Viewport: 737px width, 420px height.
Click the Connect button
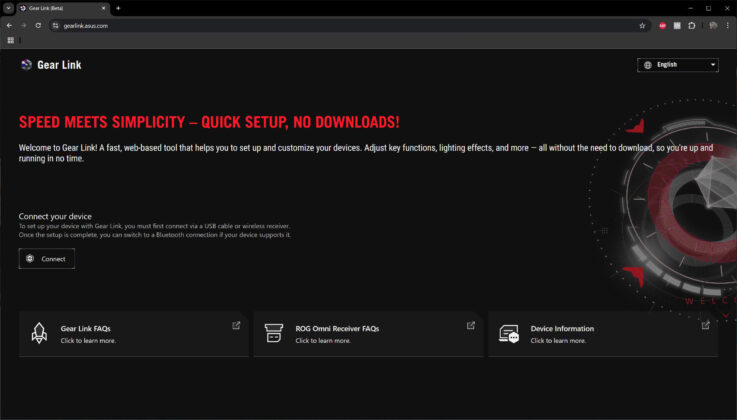click(47, 258)
